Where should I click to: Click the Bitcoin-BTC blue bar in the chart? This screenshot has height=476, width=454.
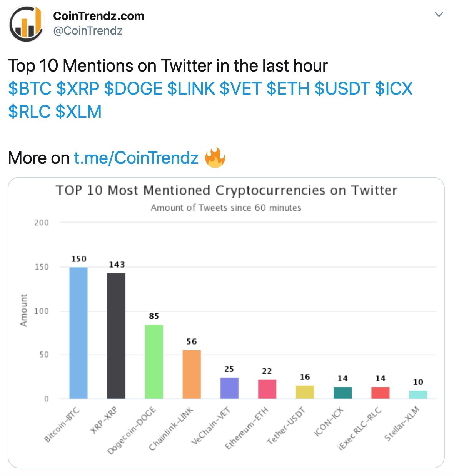tap(78, 333)
